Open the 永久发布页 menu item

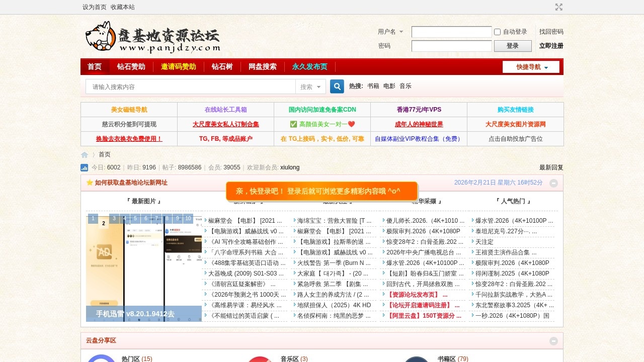coord(309,66)
